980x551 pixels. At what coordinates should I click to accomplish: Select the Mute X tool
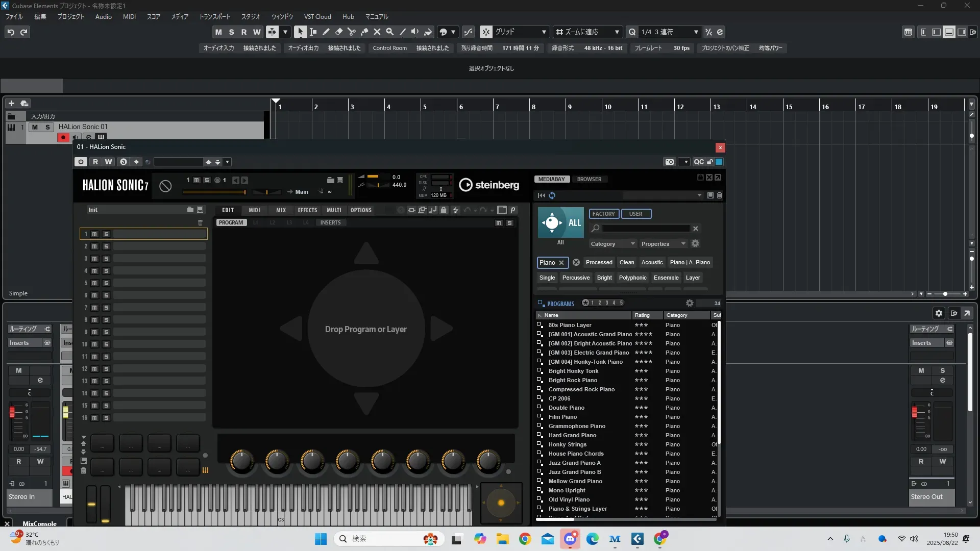point(377,32)
